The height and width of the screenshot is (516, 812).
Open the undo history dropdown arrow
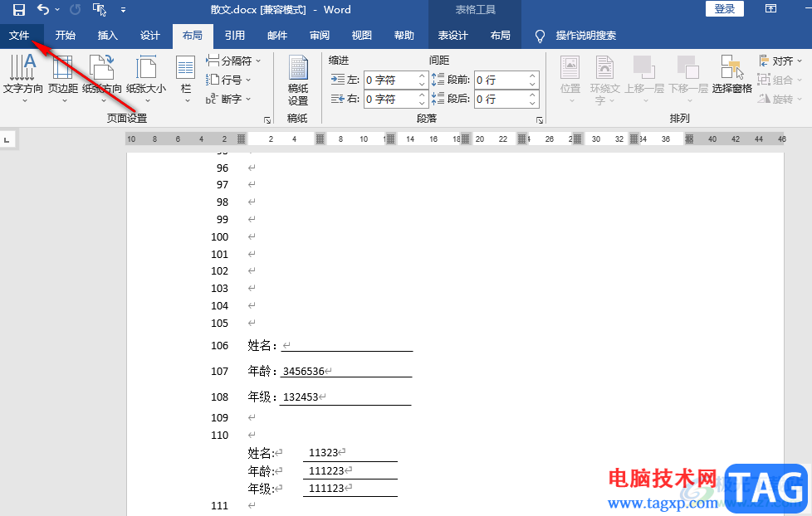57,9
